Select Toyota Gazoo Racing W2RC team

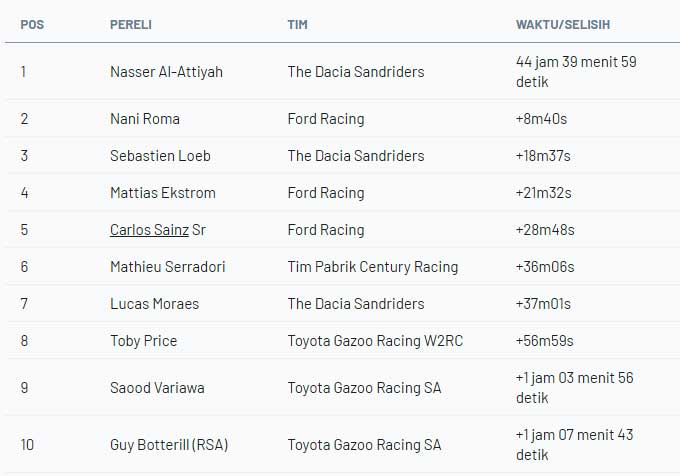tap(375, 341)
